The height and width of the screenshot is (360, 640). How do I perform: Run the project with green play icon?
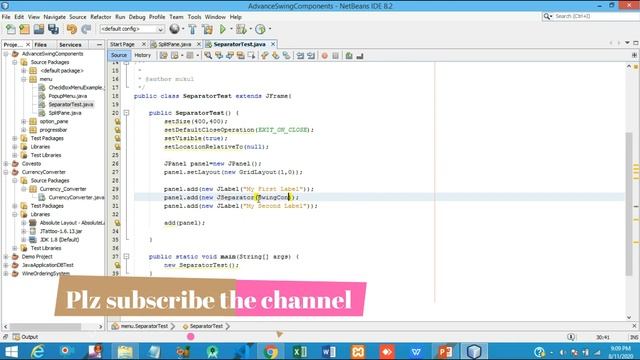[223, 29]
